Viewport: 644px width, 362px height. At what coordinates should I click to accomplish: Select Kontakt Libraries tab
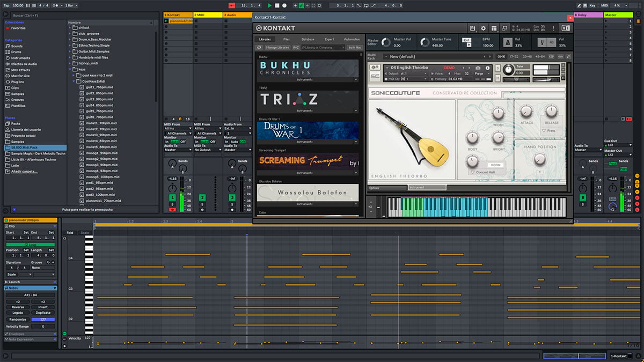265,39
